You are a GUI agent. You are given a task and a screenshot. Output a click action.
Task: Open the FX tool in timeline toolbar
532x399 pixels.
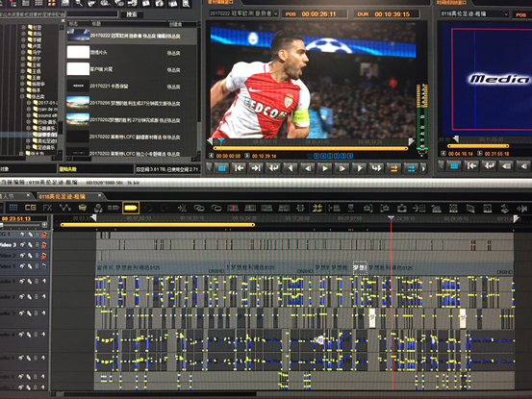tap(47, 208)
